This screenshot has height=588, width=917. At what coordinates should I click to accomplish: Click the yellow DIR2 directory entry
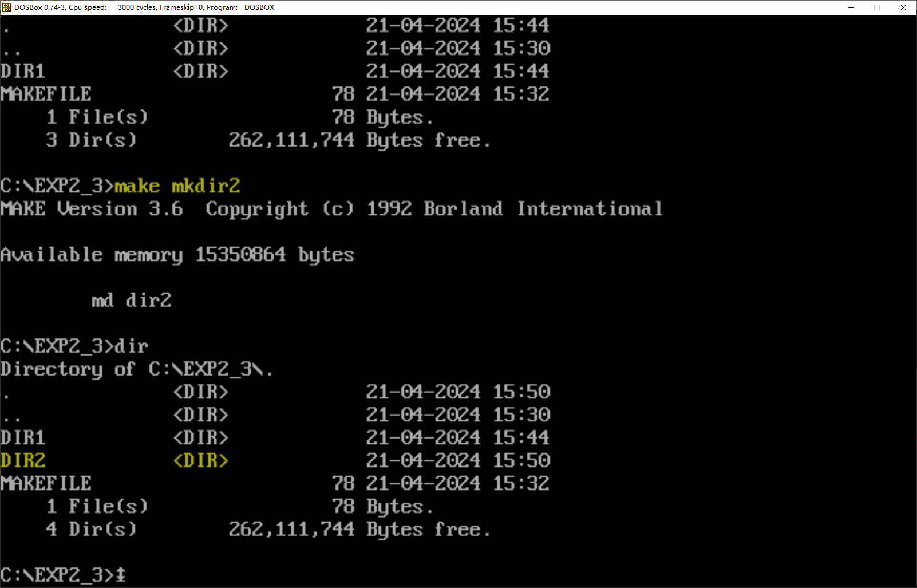coord(23,460)
